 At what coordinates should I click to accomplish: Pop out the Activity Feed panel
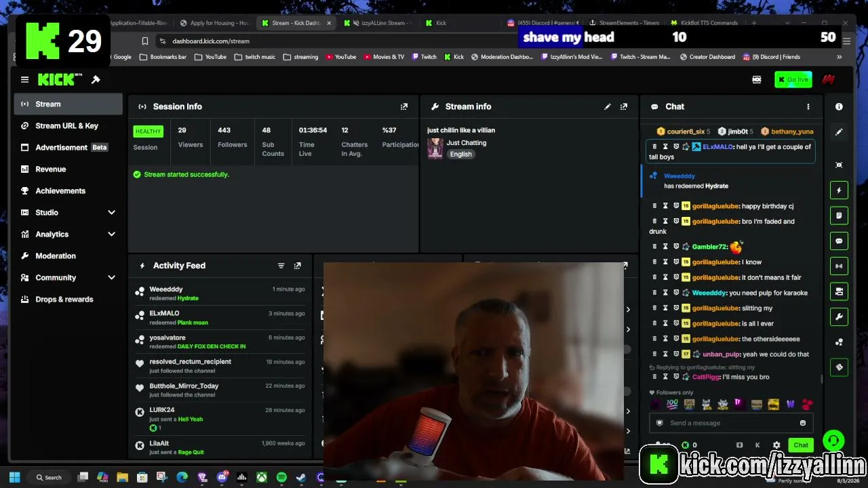(297, 266)
